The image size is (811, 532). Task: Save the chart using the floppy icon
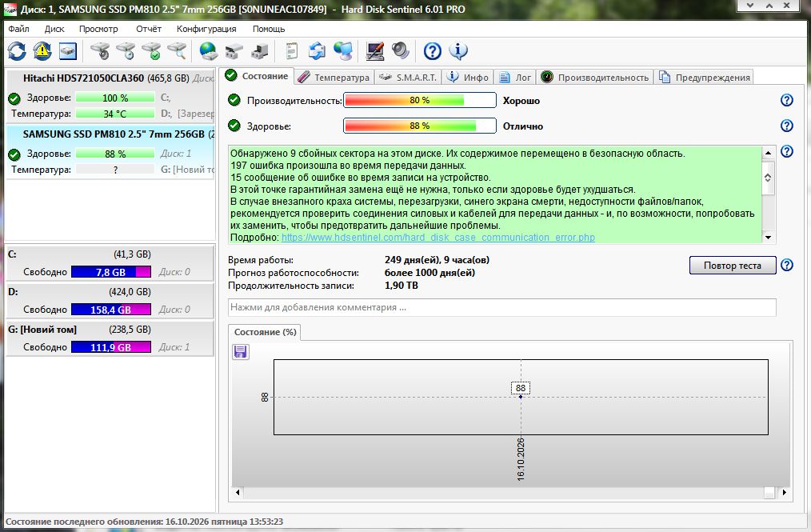tap(241, 352)
